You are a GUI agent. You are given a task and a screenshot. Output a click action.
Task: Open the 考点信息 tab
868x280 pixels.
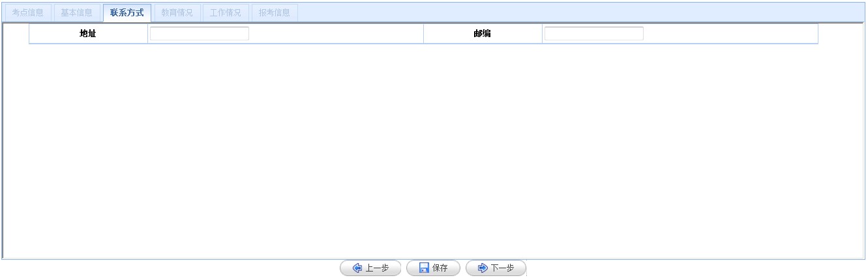(27, 13)
